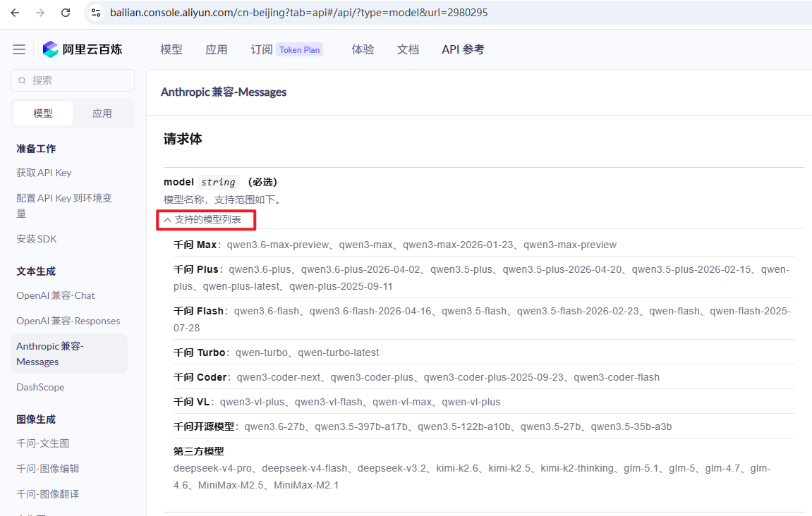Toggle the hamburger sidebar menu
812x516 pixels.
coord(19,49)
